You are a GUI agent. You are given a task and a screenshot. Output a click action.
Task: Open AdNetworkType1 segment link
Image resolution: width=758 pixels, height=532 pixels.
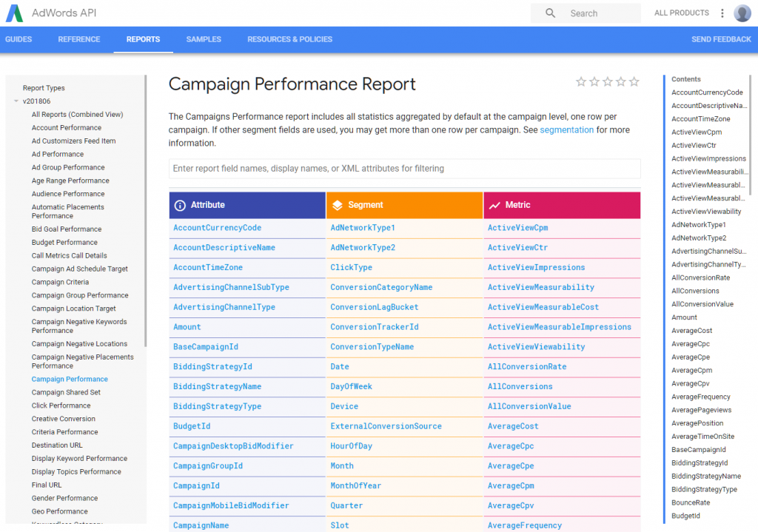(363, 228)
